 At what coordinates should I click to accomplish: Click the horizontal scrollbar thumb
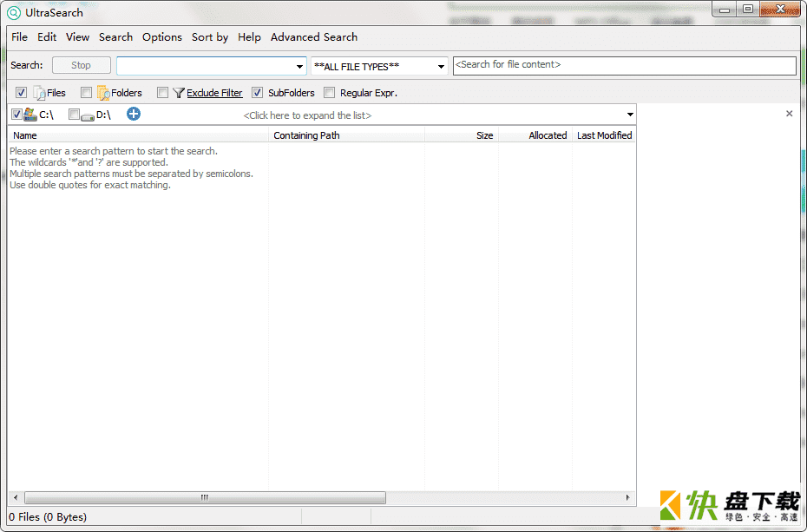point(205,497)
